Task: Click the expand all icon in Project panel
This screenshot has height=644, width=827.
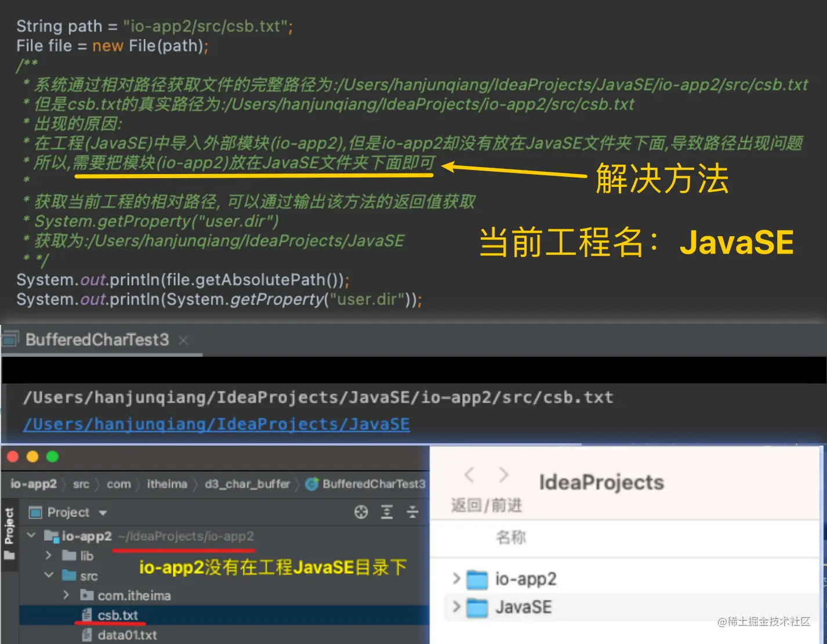Action: pos(387,512)
